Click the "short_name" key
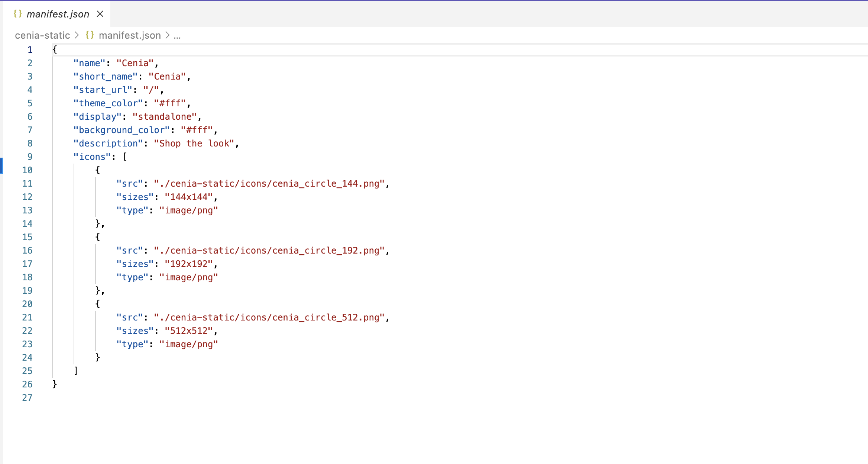The image size is (868, 464). point(106,77)
